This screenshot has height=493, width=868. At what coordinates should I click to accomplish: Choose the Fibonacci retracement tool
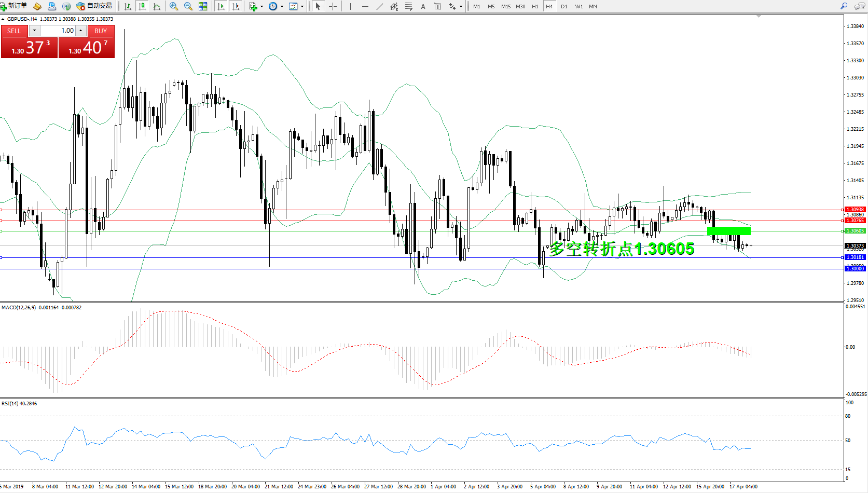point(409,6)
